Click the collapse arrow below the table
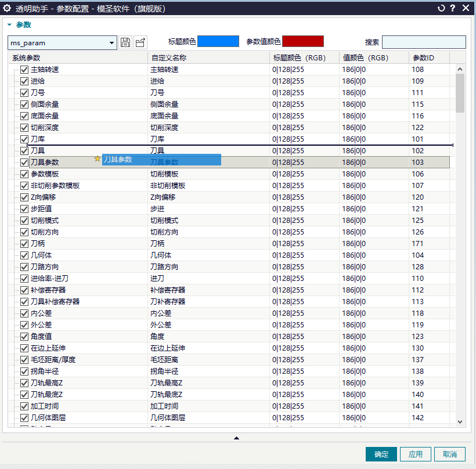Screen dimensions: 476x469 236,438
